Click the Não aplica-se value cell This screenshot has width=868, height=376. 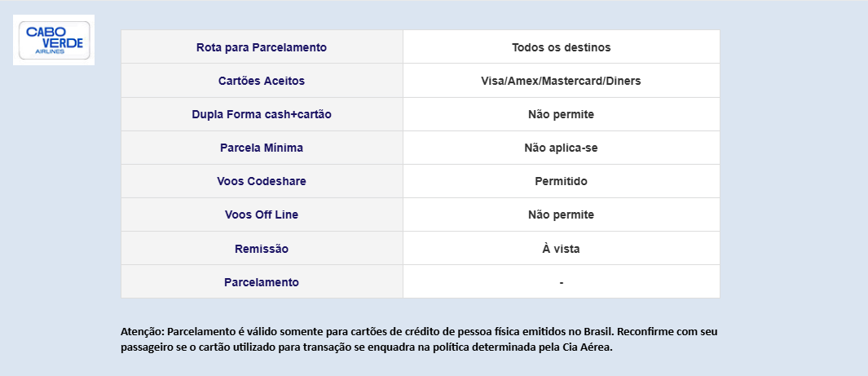[562, 148]
